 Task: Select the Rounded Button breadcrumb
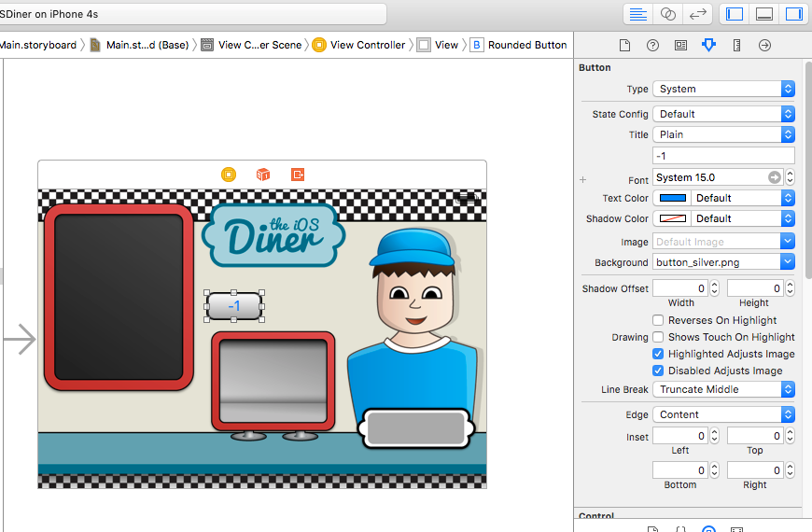[519, 45]
